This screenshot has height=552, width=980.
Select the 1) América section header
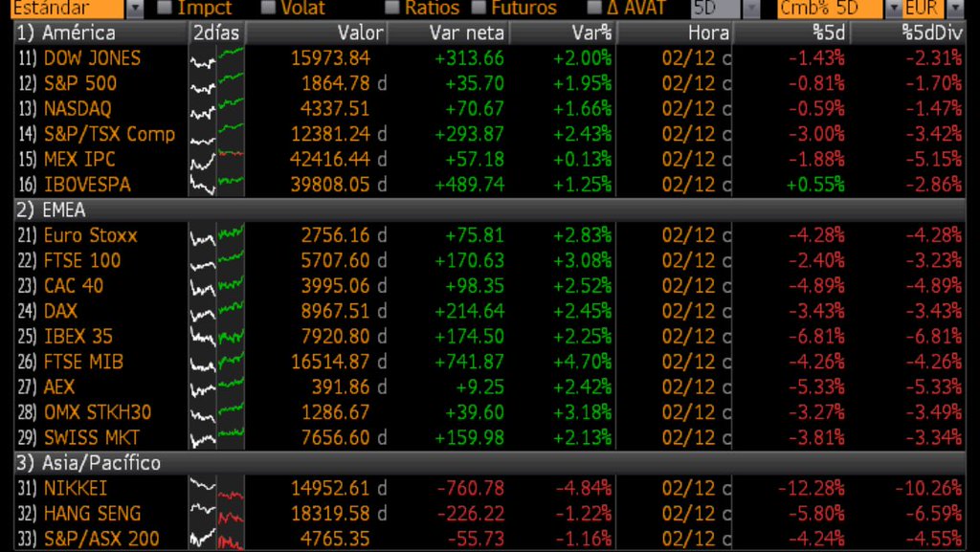click(x=66, y=33)
